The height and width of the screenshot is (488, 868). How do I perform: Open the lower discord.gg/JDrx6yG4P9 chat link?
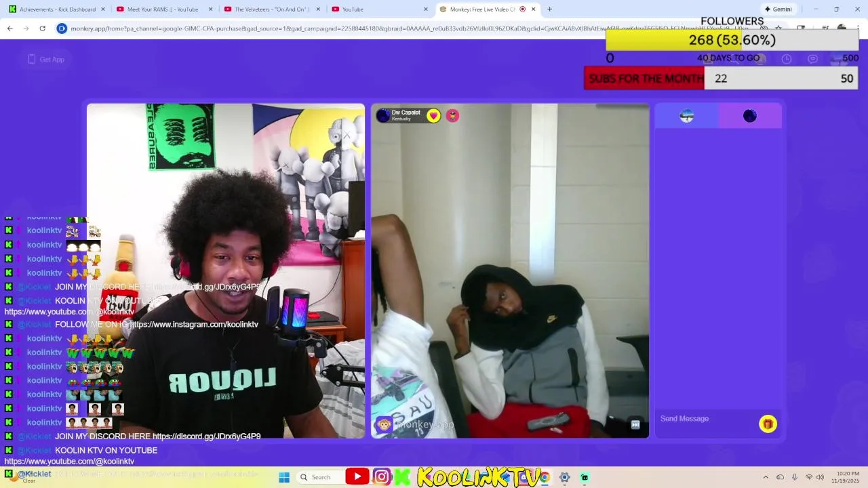206,436
